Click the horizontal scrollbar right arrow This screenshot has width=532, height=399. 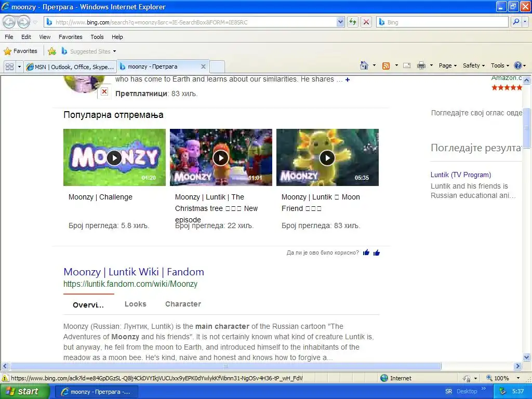click(x=518, y=366)
